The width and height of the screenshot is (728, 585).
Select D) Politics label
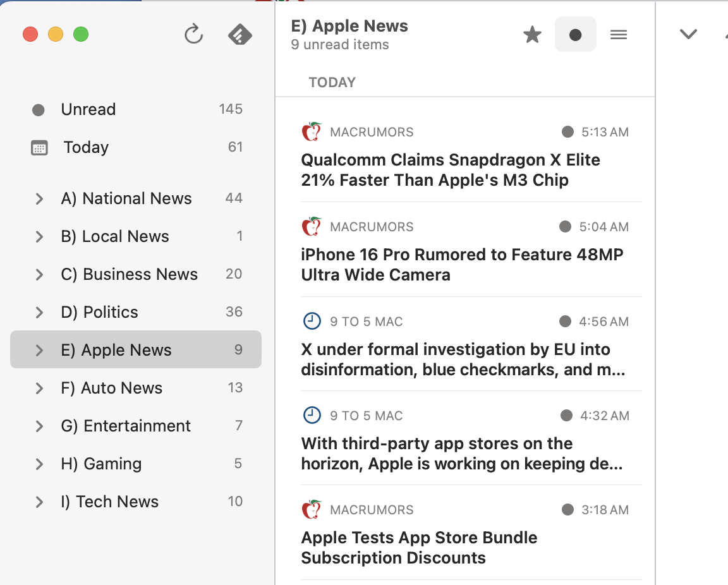point(100,313)
